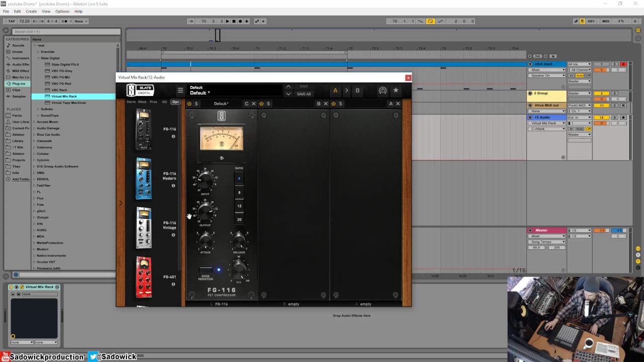Click the FG-116 Input knob
This screenshot has height=362, width=644.
click(205, 180)
